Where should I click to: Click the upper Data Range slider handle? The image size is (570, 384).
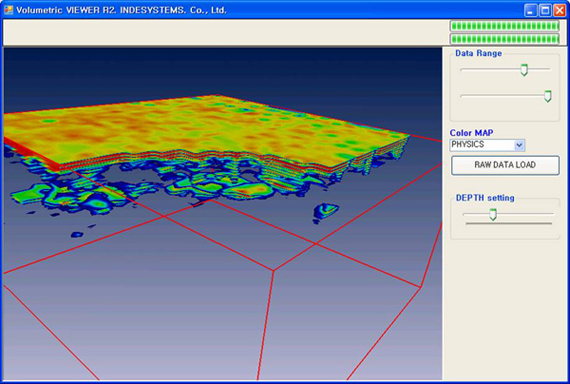tap(524, 69)
